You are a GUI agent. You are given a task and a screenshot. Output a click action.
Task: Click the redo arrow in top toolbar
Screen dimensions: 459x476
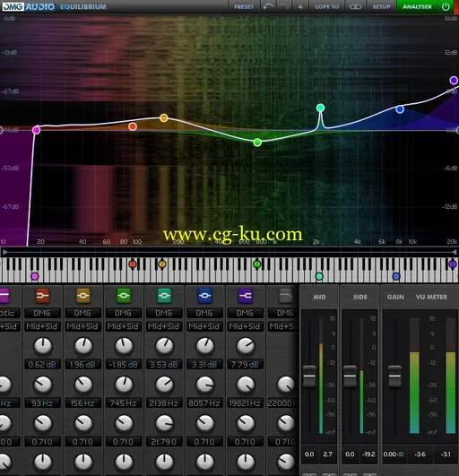tap(284, 6)
